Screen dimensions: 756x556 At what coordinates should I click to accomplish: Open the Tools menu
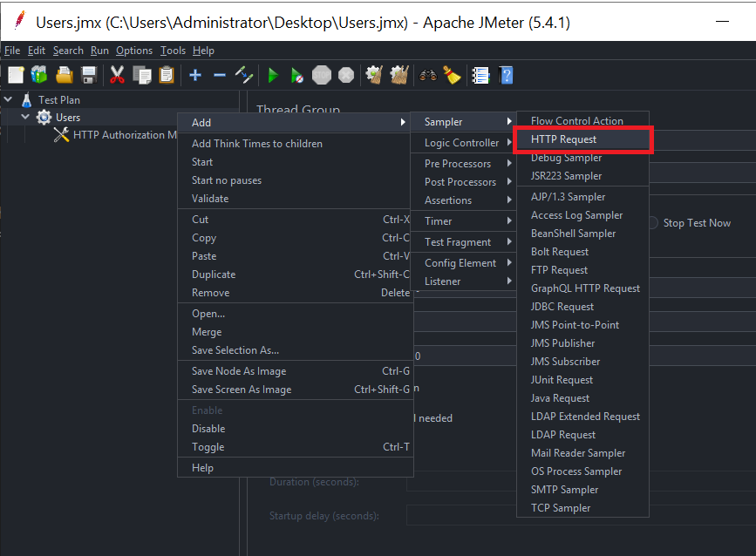pos(174,51)
